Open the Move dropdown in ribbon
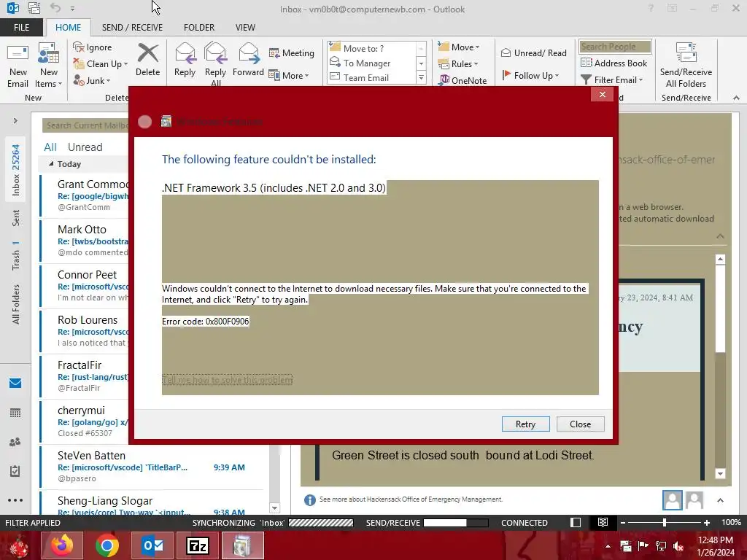 coord(459,47)
